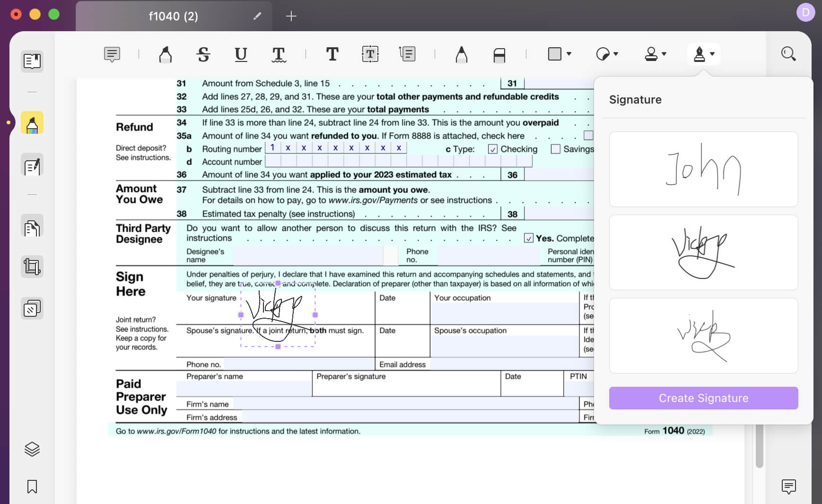Select the Rectangle shape tool
This screenshot has height=504, width=822.
click(555, 54)
